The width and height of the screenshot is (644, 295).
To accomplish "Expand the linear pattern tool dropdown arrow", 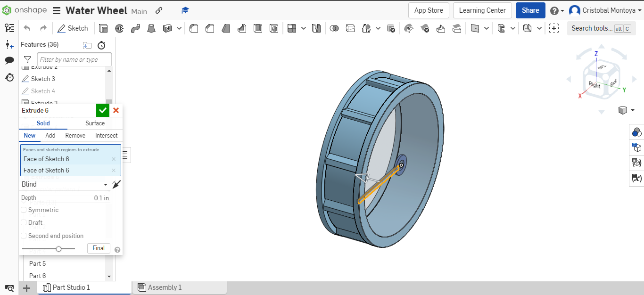I will pos(303,28).
